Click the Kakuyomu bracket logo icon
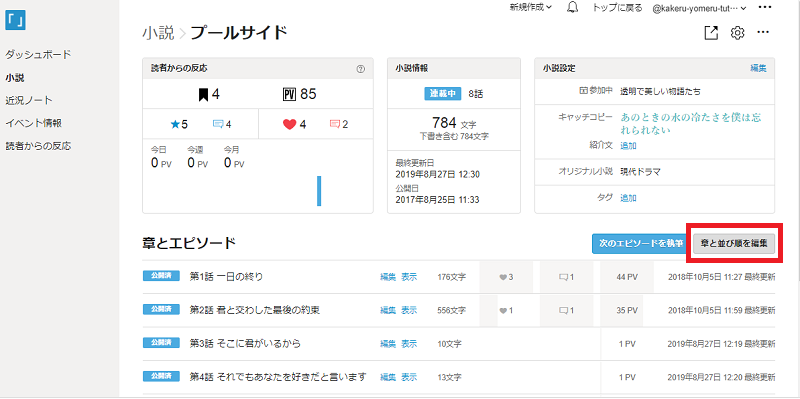800x399 pixels. [x=15, y=19]
